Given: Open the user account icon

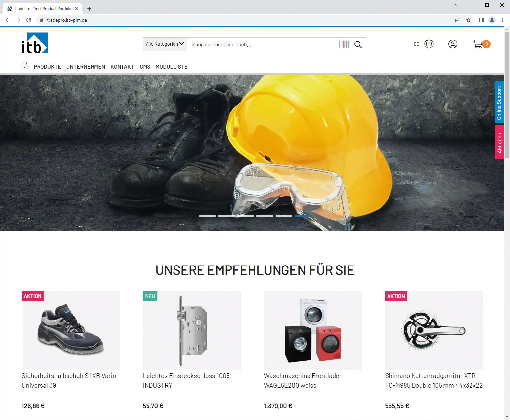Looking at the screenshot, I should click(x=453, y=44).
